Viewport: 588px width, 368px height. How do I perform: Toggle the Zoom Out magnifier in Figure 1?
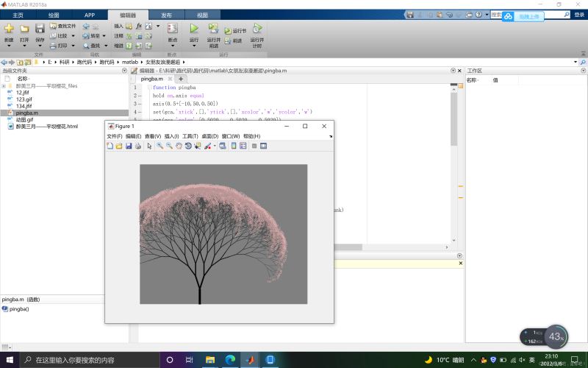pyautogui.click(x=169, y=146)
